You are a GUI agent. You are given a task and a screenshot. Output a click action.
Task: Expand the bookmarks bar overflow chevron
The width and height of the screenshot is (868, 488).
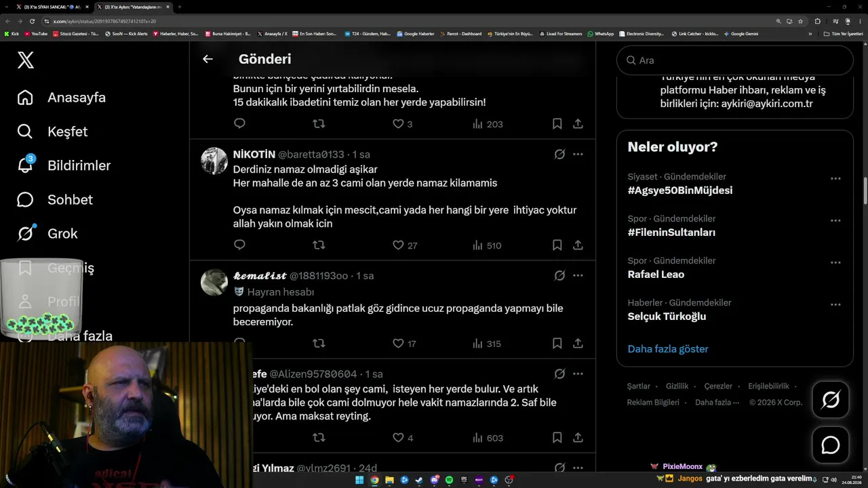pyautogui.click(x=810, y=34)
